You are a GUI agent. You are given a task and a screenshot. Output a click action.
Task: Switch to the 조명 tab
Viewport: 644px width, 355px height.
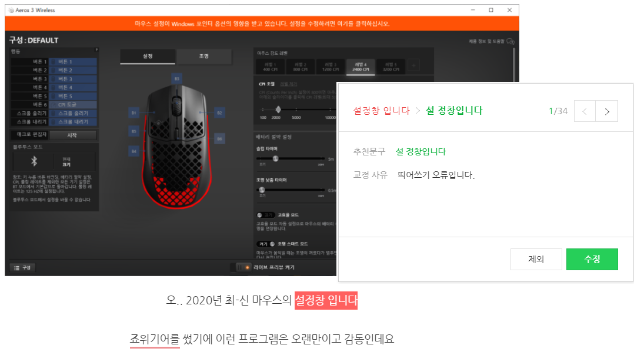[204, 57]
